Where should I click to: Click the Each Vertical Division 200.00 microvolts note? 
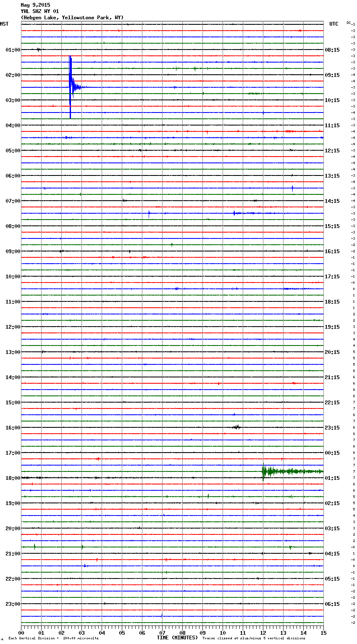(53, 639)
